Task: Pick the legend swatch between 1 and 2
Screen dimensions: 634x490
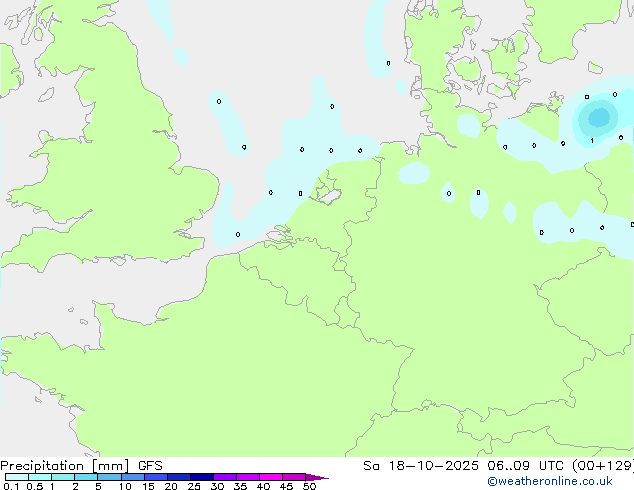Action: pyautogui.click(x=63, y=477)
